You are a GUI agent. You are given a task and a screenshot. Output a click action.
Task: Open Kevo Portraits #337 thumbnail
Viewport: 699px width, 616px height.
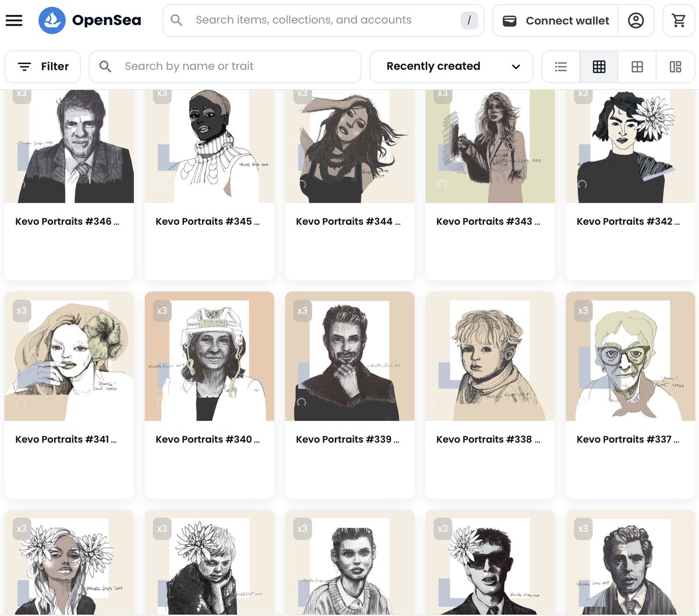[630, 356]
